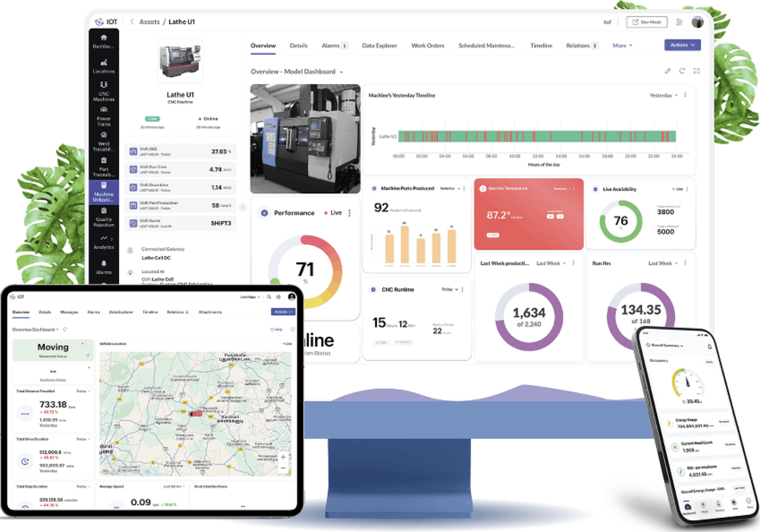This screenshot has width=760, height=532.
Task: Open the Work Orders tab
Action: pyautogui.click(x=428, y=46)
